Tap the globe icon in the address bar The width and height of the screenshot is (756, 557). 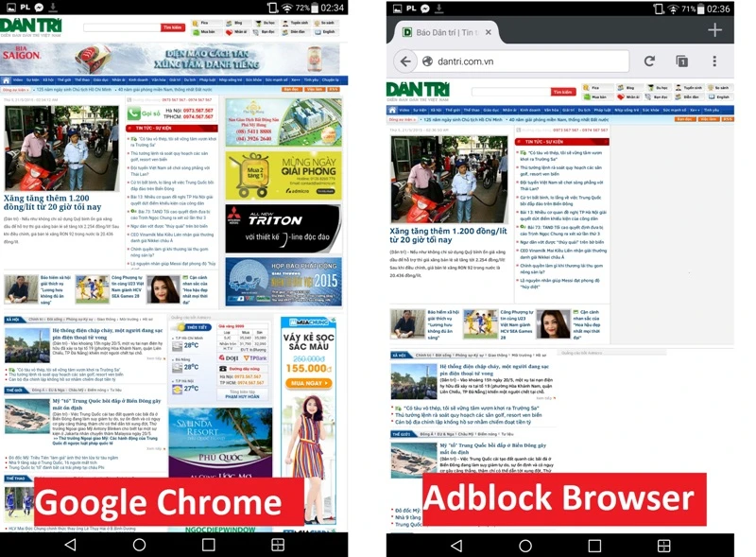point(427,61)
